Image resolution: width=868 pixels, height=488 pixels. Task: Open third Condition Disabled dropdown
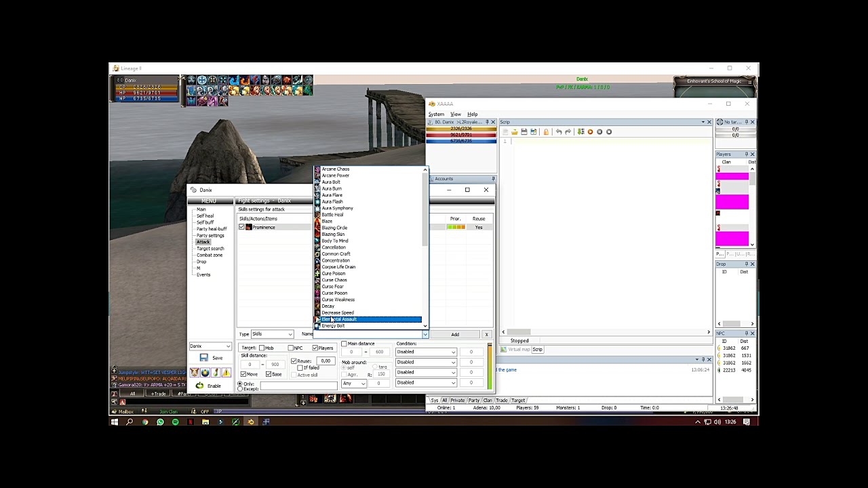[426, 372]
